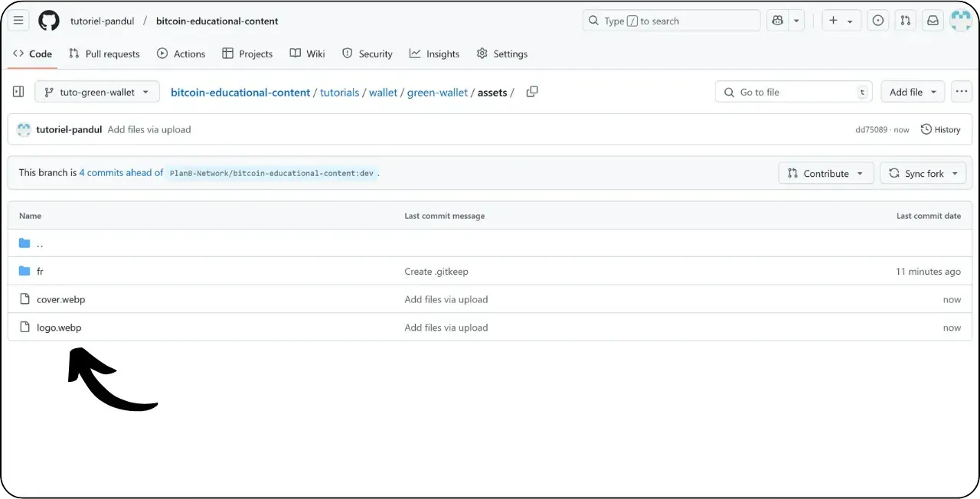The width and height of the screenshot is (980, 499).
Task: Copy the current path with the copy icon
Action: [x=532, y=91]
